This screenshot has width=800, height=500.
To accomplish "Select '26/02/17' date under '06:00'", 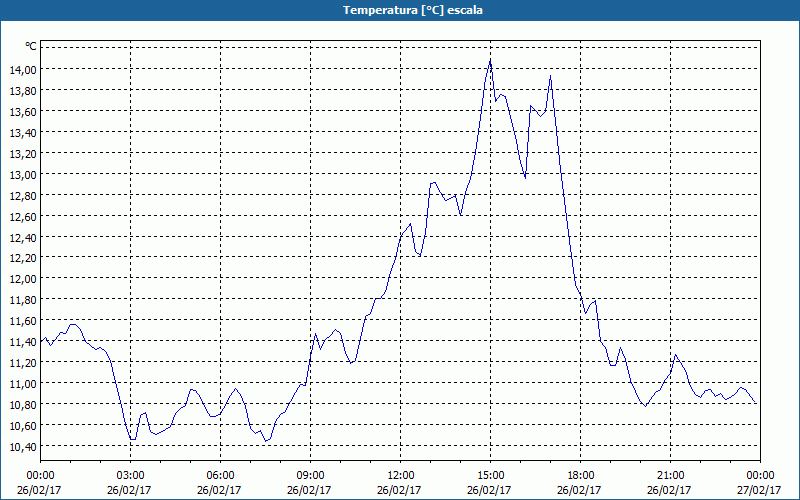I will point(219,490).
